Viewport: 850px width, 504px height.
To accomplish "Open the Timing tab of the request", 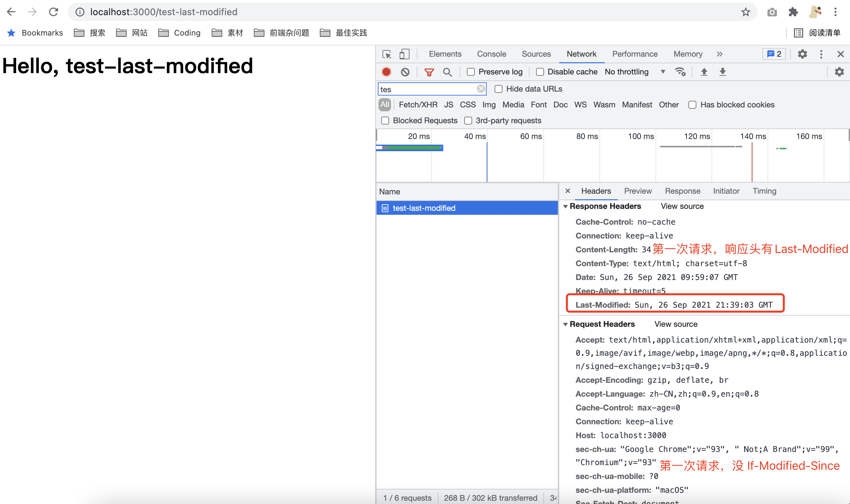I will pos(764,191).
